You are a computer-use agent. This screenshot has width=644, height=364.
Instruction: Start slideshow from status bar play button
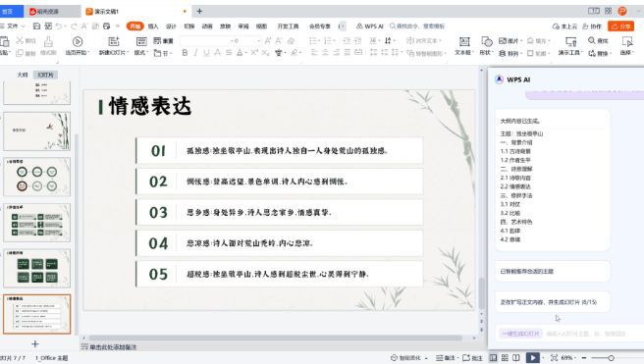point(533,358)
